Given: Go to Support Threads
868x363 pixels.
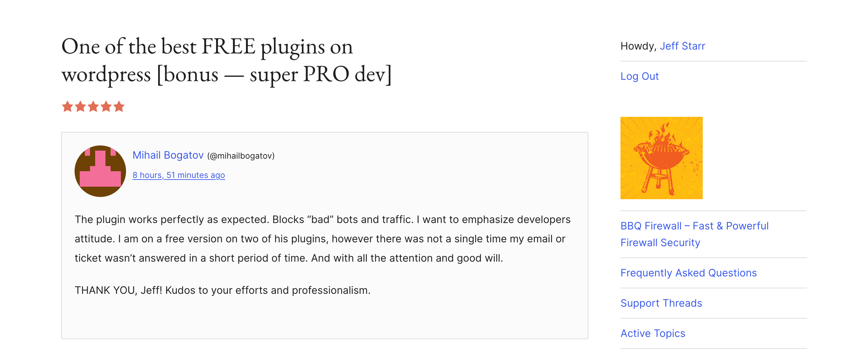Looking at the screenshot, I should [661, 303].
